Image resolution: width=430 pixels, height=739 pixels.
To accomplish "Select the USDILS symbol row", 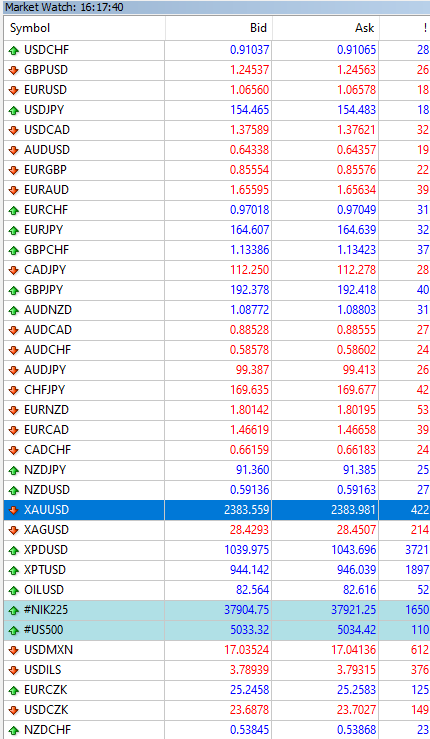I will pyautogui.click(x=217, y=670).
